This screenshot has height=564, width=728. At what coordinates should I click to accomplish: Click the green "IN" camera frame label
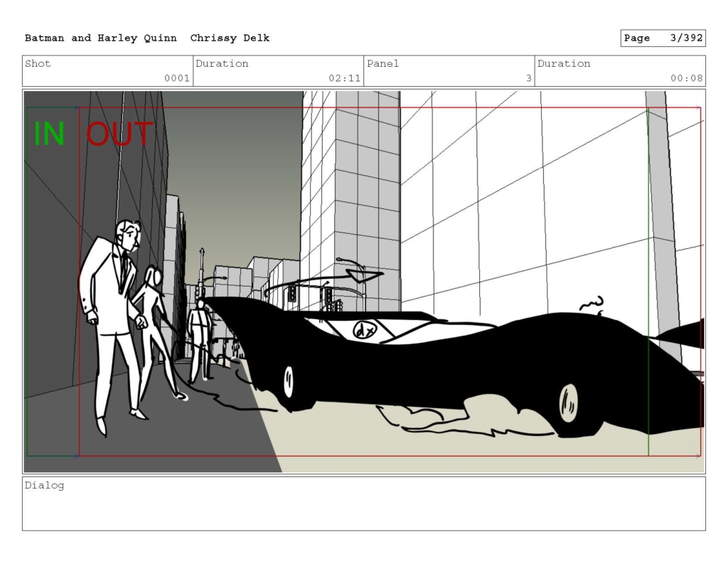tap(49, 134)
